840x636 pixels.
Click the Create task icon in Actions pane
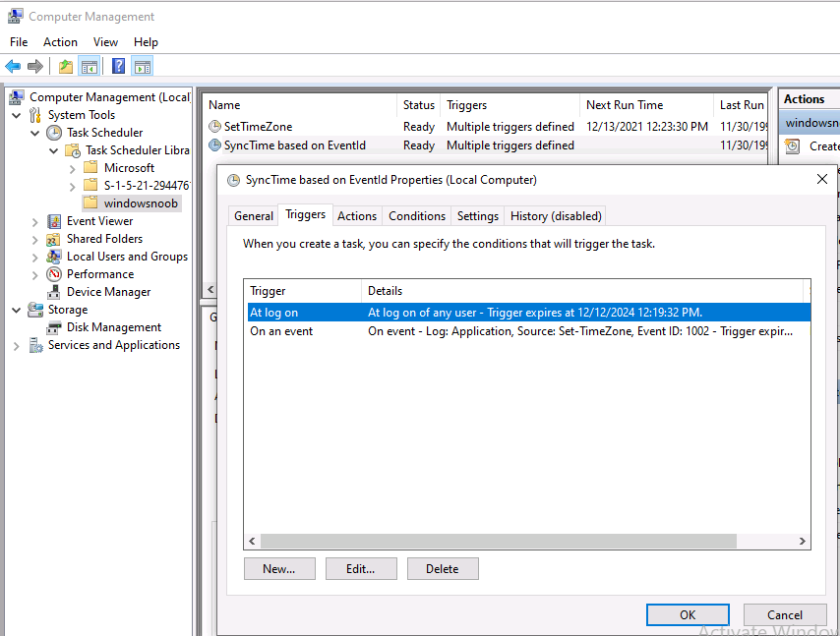(792, 146)
